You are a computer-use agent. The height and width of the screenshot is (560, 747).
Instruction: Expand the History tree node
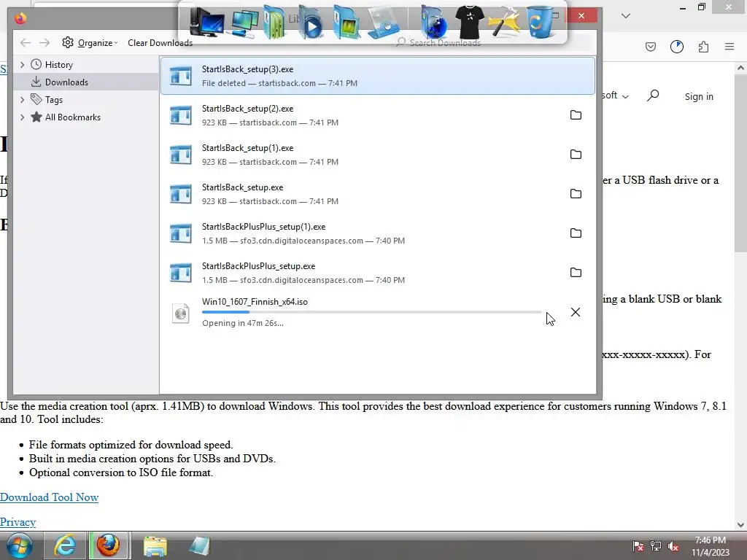click(22, 65)
